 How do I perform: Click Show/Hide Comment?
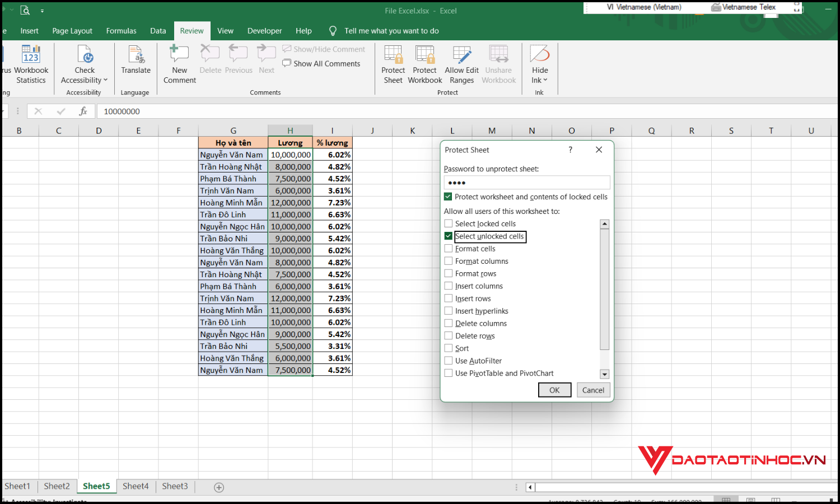(x=324, y=49)
